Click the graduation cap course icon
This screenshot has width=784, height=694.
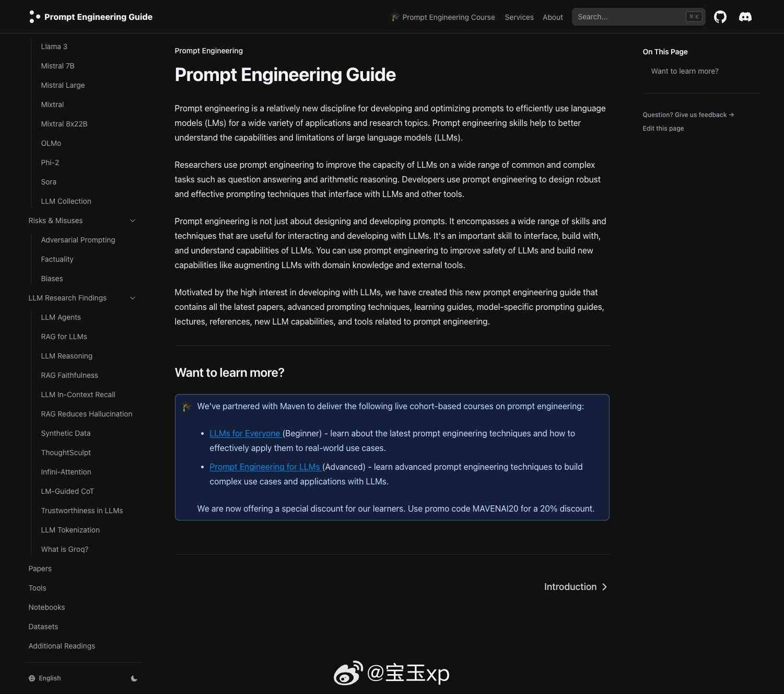click(395, 17)
